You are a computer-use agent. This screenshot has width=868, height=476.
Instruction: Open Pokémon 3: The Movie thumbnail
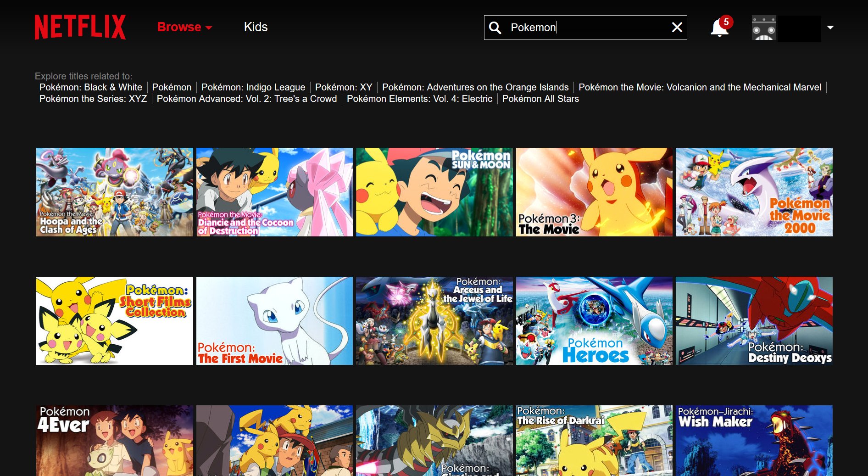point(594,192)
